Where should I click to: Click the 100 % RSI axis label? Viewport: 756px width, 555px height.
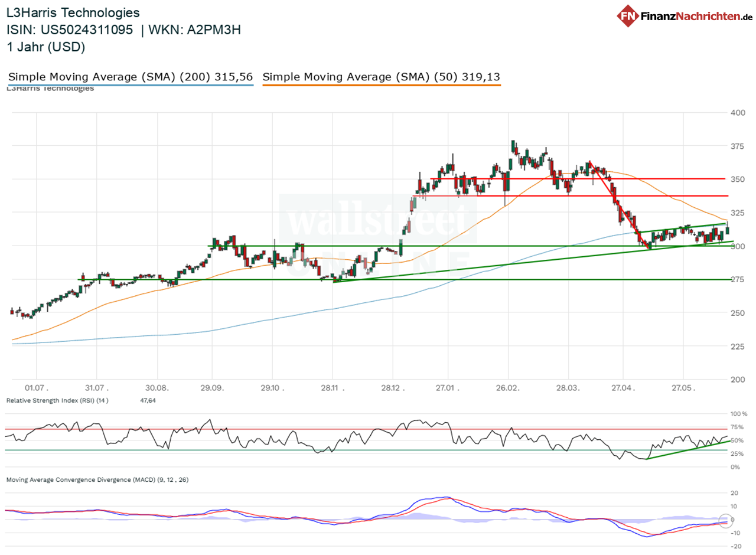tap(739, 414)
